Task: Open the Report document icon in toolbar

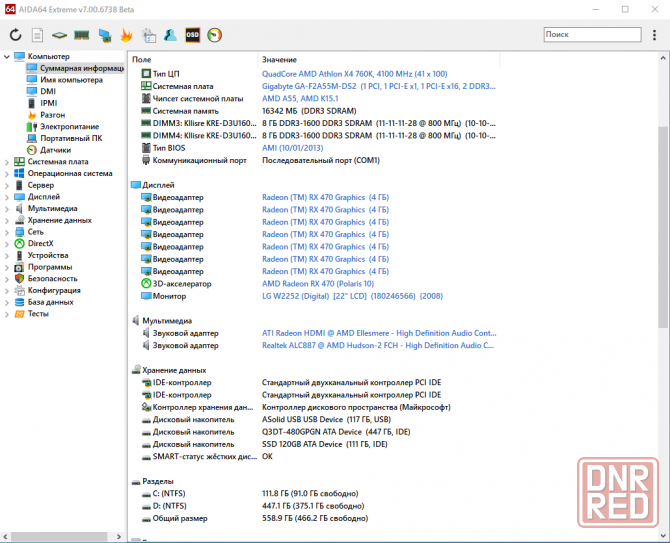Action: 38,35
